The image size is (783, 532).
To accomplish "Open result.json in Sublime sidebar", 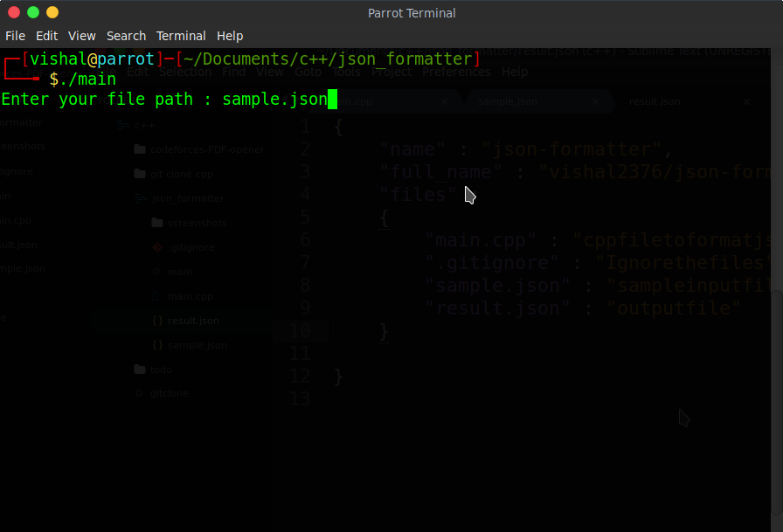I will pyautogui.click(x=193, y=321).
